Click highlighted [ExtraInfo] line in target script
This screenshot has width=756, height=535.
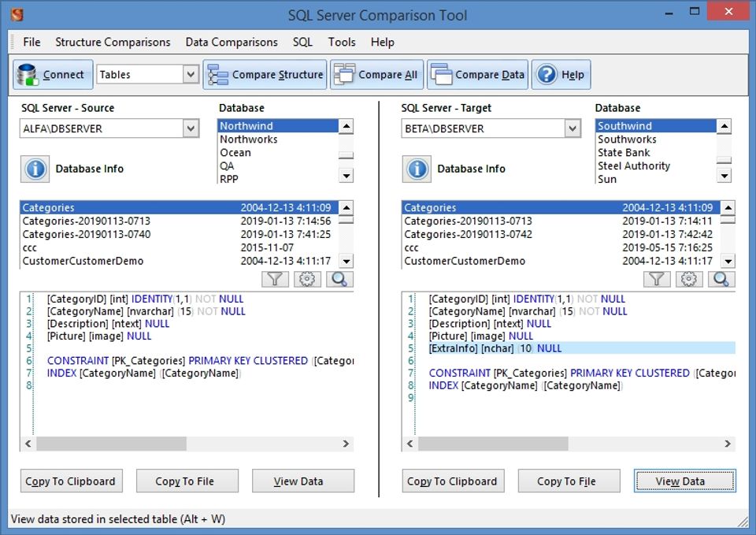[581, 348]
